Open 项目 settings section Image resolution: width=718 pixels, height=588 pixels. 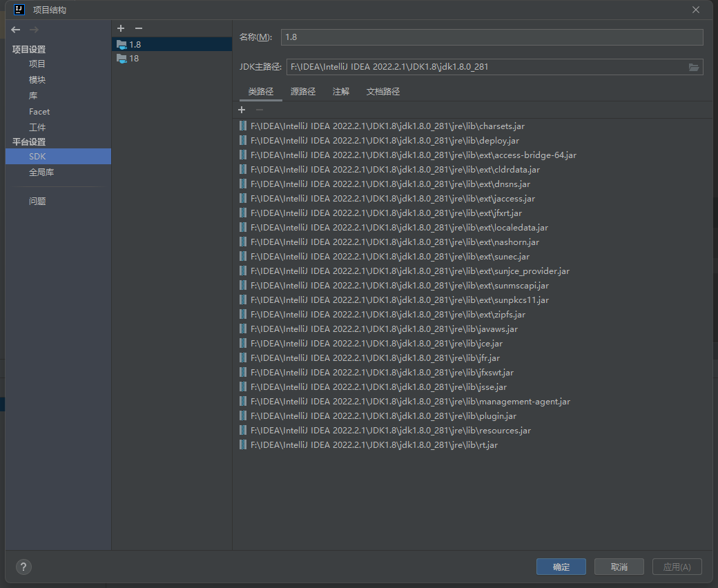(37, 64)
